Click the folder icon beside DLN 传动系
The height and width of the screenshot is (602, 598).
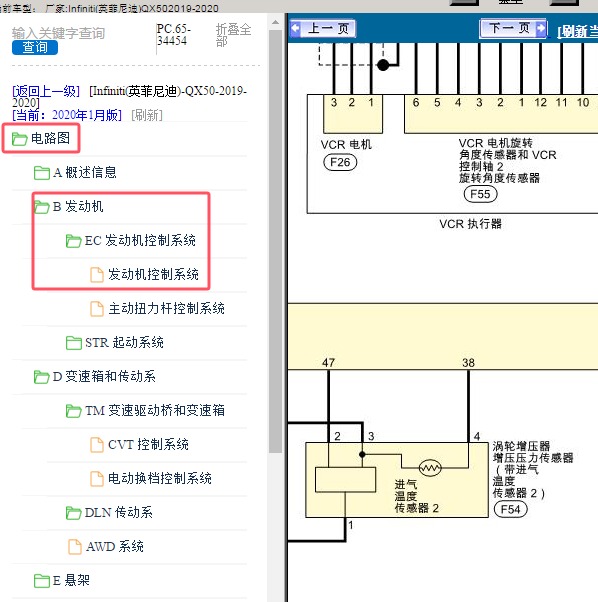coord(73,513)
